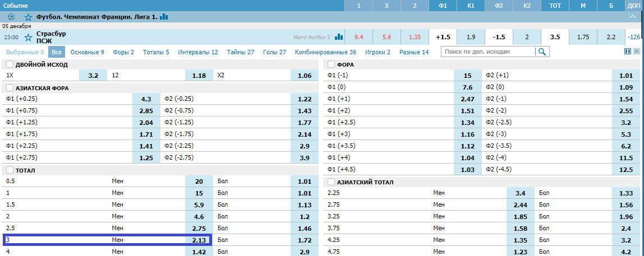Select K1 handicap odds 1.9 in match row
Screen dimensions: 644x256
pyautogui.click(x=471, y=37)
